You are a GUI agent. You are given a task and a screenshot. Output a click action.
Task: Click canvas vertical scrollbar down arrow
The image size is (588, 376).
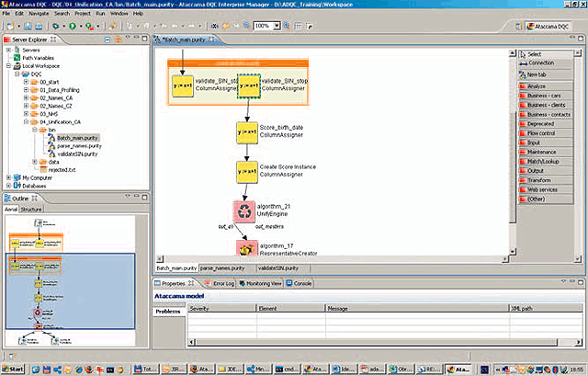pyautogui.click(x=513, y=251)
